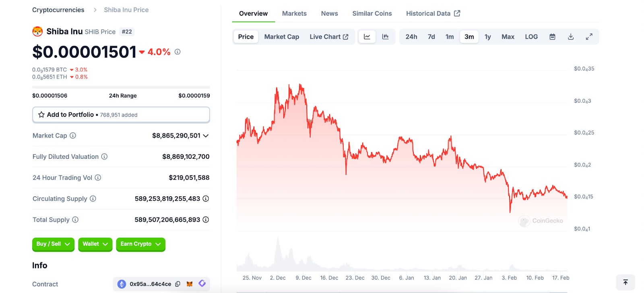
Task: Show 24 Hour Trading Vol info icon
Action: point(98,177)
